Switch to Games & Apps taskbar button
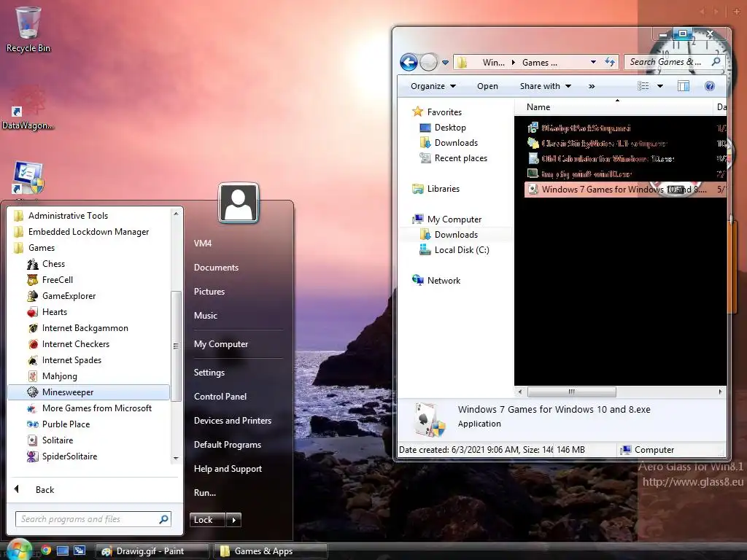This screenshot has width=747, height=560. point(271,551)
